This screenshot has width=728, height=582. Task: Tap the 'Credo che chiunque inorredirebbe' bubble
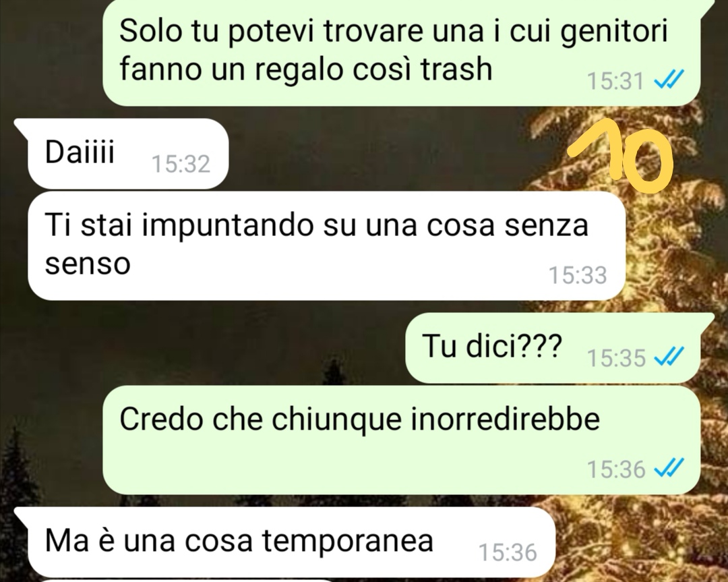[x=401, y=440]
